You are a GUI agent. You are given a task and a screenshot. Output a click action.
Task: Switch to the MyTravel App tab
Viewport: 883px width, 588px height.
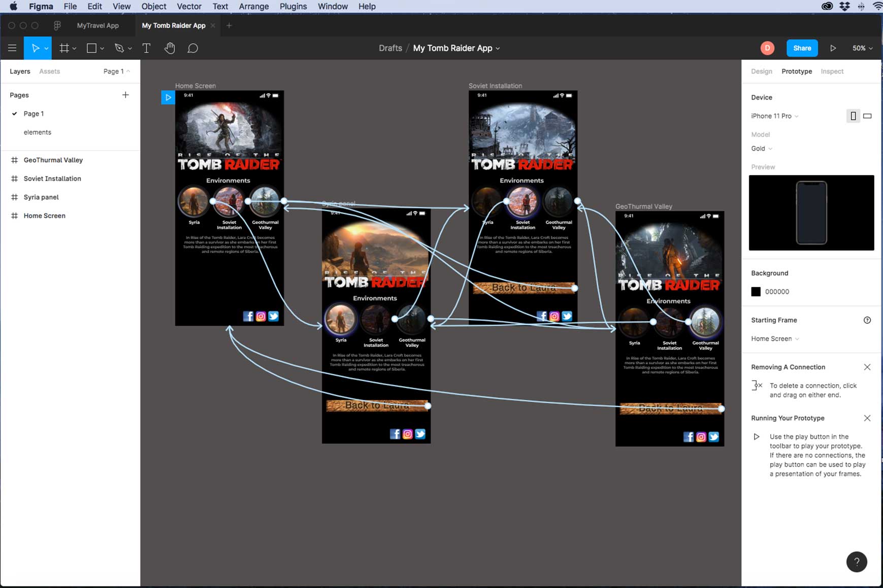(x=97, y=25)
